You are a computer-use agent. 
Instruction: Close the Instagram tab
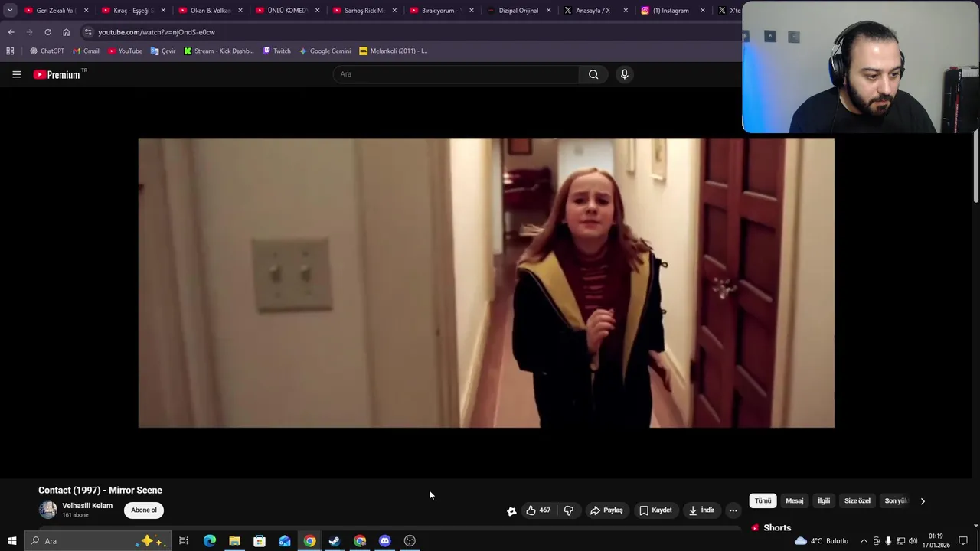click(702, 11)
